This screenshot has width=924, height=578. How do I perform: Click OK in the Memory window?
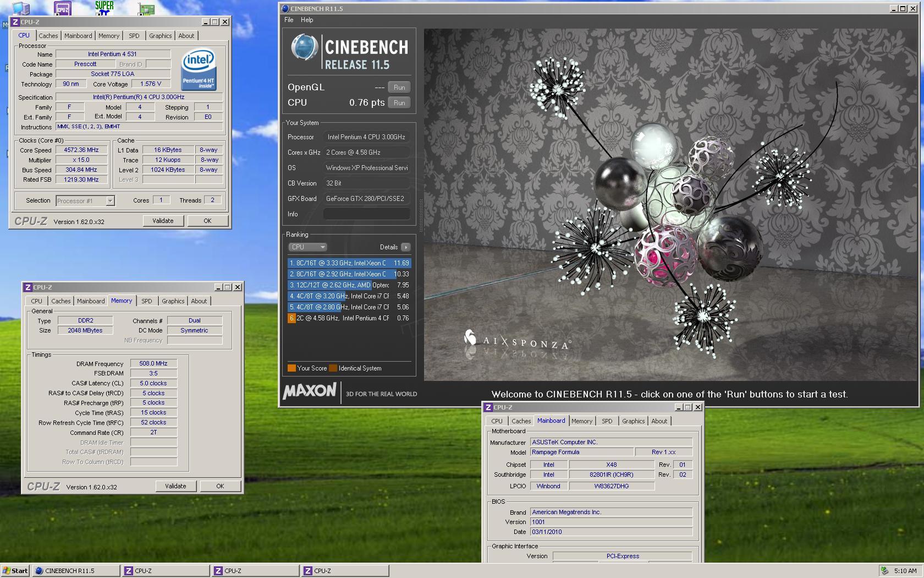220,486
